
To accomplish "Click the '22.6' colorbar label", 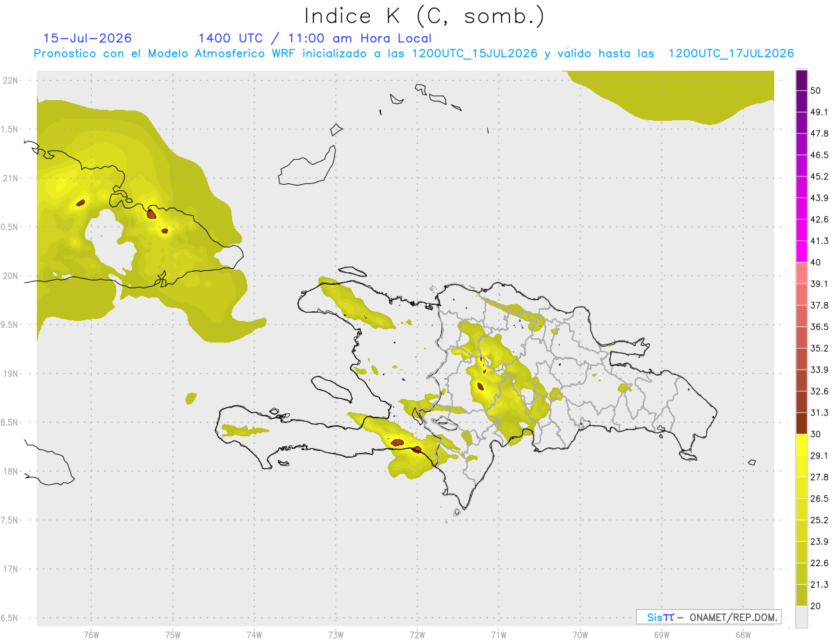I will pyautogui.click(x=819, y=563).
